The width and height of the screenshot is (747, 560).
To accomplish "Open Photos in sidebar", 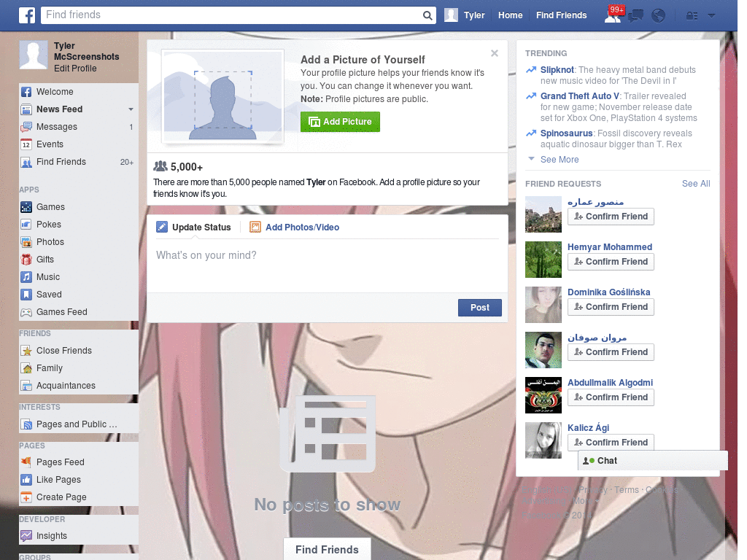I will (x=79, y=242).
